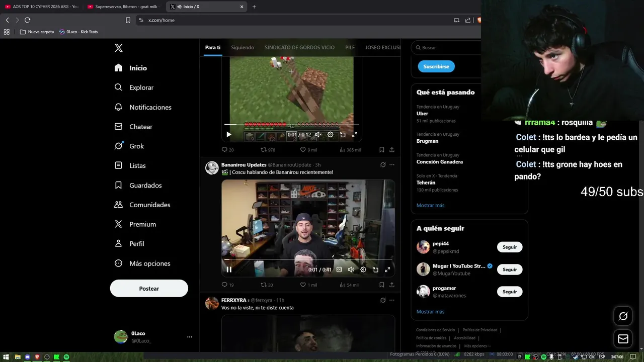The image size is (644, 362).
Task: Click the Premium X icon in sidebar
Action: pos(118,224)
